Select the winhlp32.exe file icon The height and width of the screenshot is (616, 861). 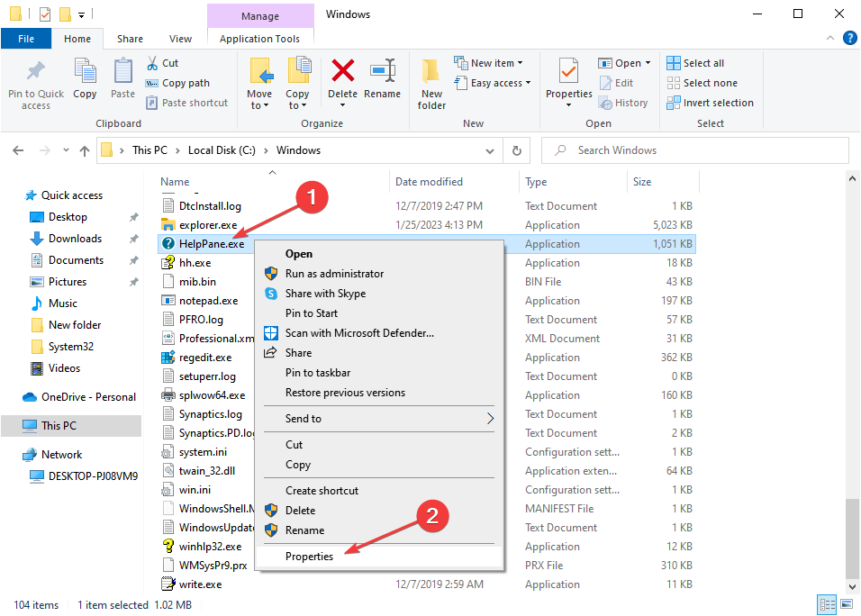pos(168,547)
